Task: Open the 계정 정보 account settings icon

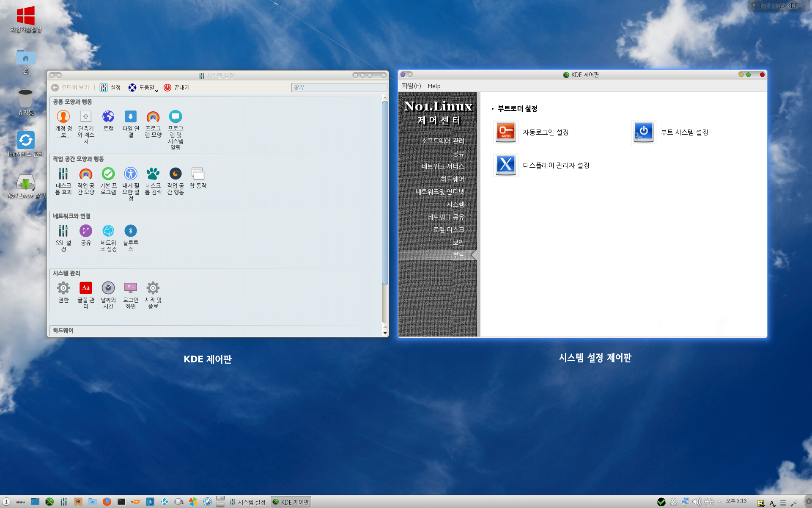Action: [63, 123]
